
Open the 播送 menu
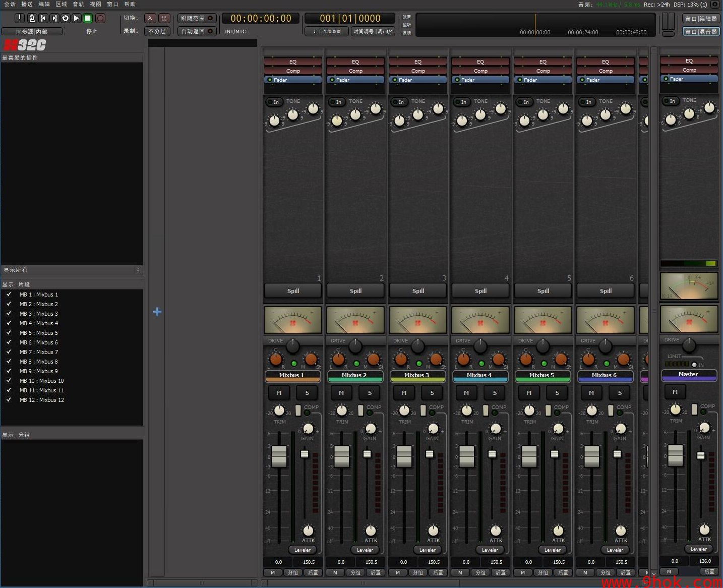(27, 4)
